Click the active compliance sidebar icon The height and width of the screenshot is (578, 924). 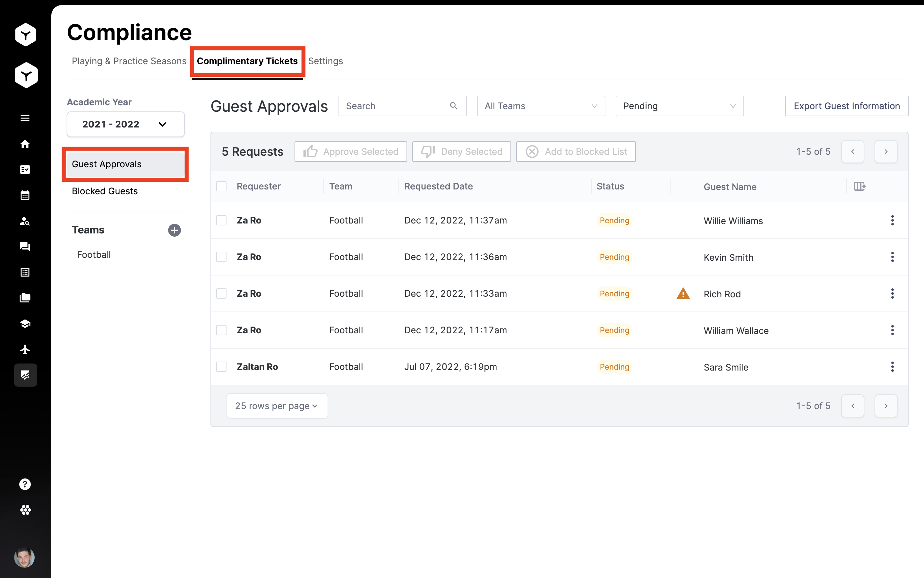[x=26, y=375]
